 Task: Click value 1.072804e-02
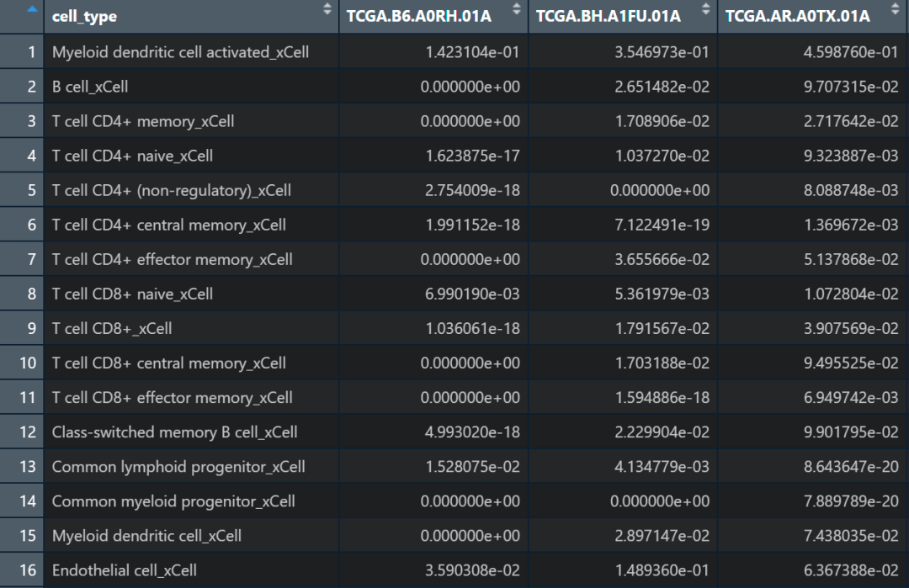[x=851, y=294]
